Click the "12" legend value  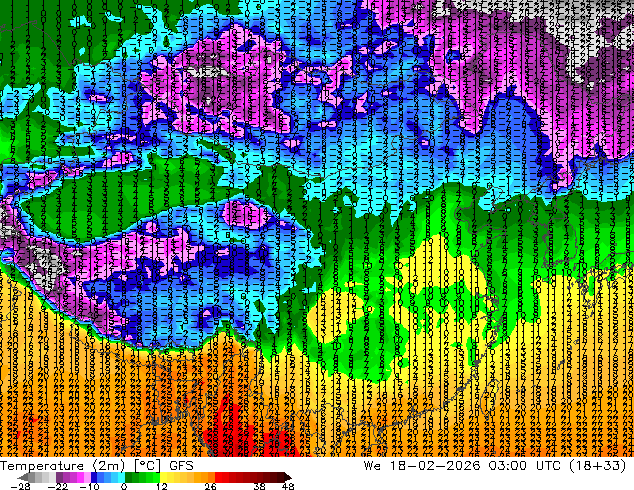point(162,486)
